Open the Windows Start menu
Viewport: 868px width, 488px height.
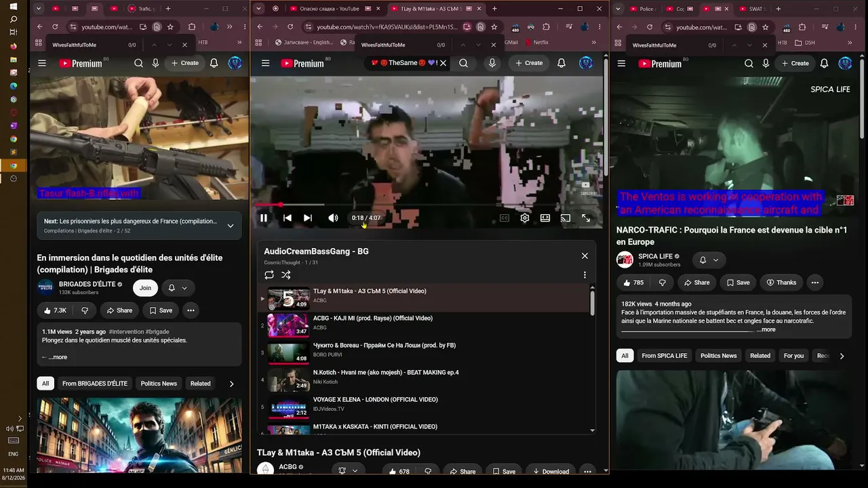(x=13, y=6)
